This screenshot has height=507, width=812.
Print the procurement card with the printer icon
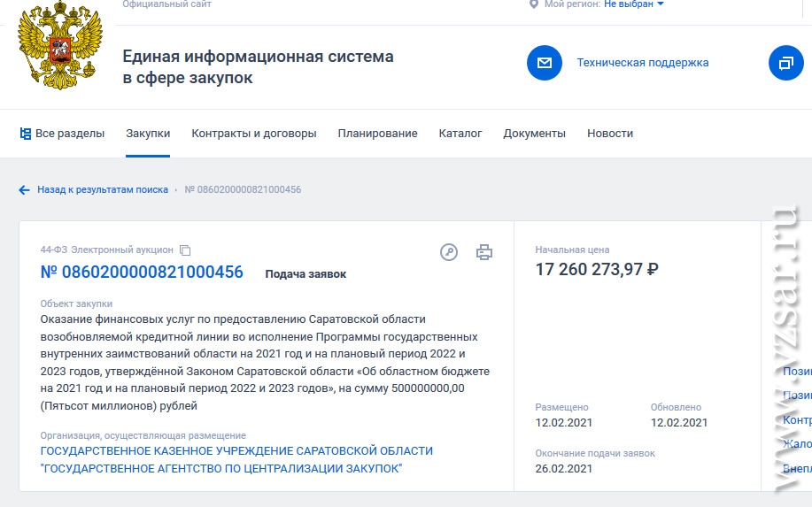(484, 252)
